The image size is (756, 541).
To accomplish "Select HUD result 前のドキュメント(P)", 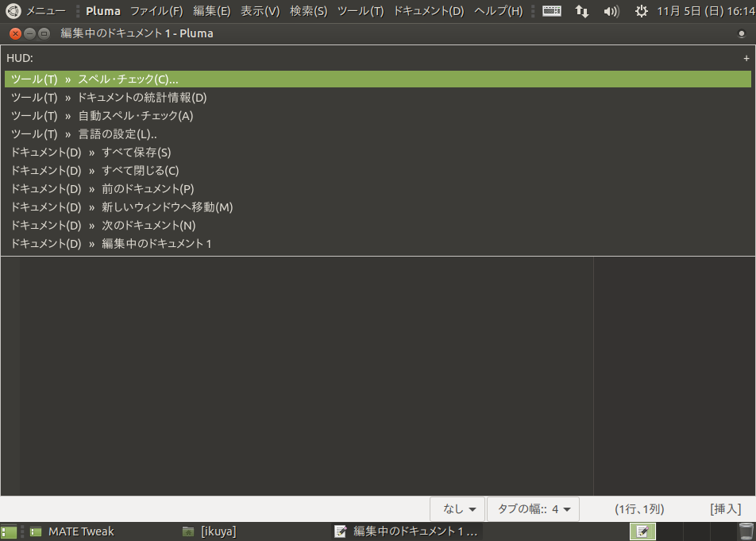I will [378, 189].
